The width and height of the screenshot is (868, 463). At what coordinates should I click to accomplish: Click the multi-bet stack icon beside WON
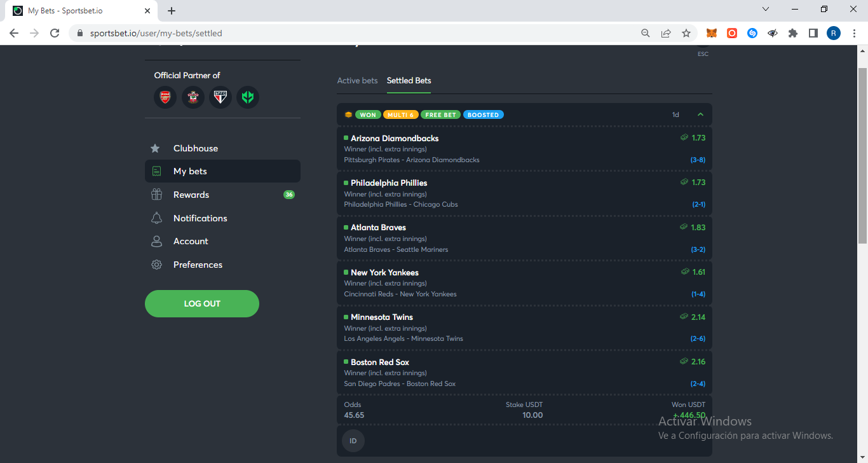[x=348, y=115]
